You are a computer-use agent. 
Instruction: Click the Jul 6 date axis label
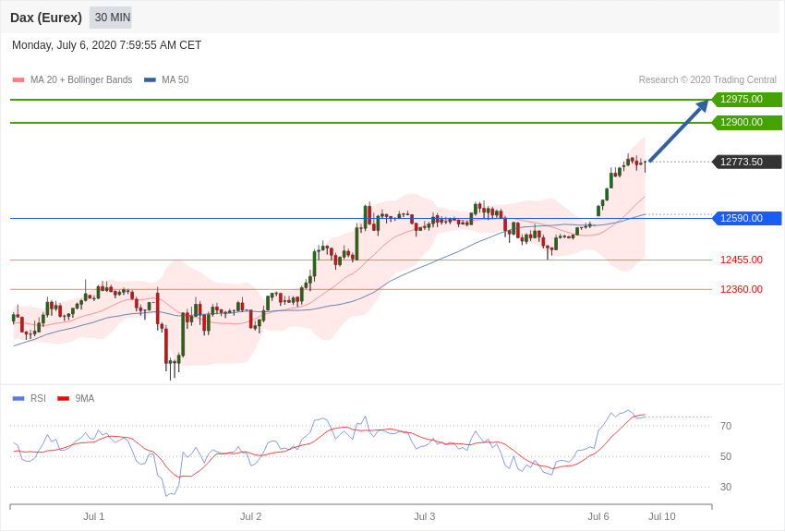(x=598, y=516)
